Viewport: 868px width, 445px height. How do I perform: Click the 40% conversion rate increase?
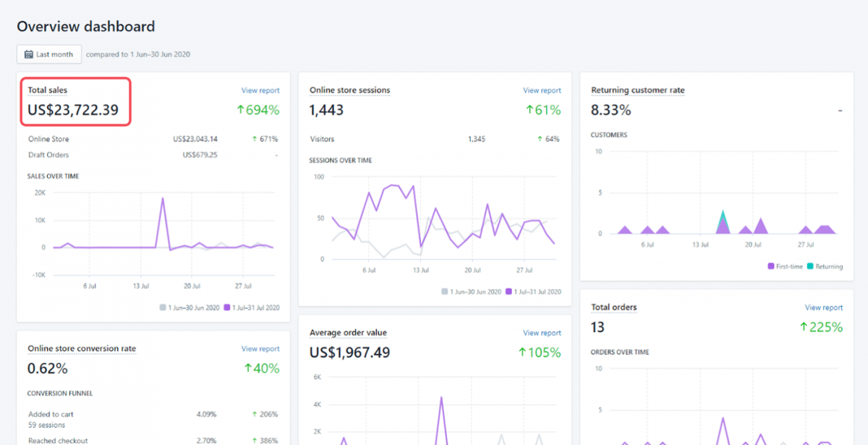pos(261,368)
